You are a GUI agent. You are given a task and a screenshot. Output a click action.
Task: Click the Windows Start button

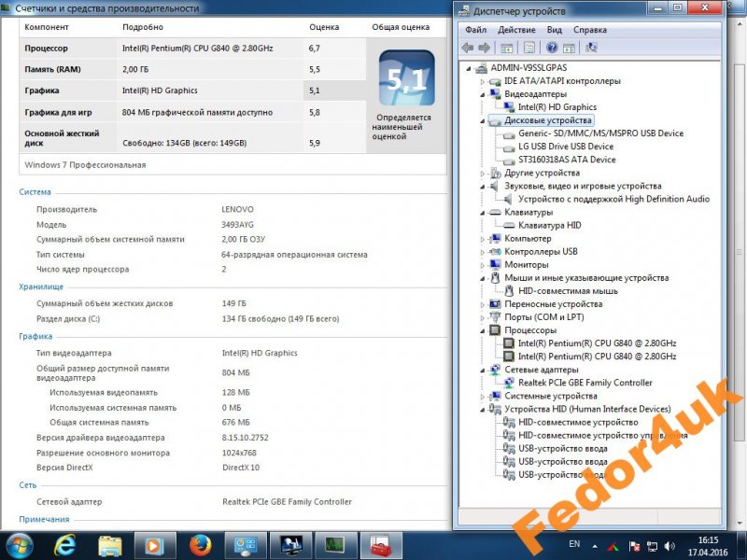[x=20, y=544]
